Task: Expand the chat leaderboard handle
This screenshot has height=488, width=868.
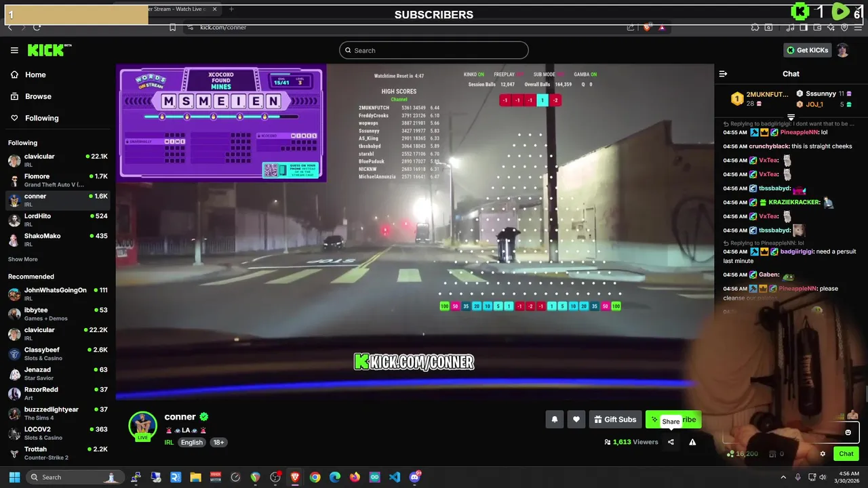Action: pyautogui.click(x=791, y=117)
